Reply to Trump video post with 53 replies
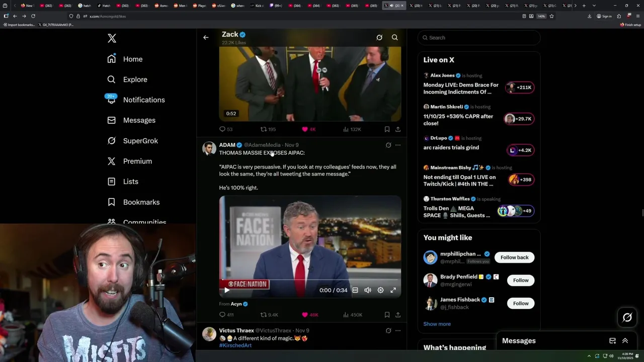The width and height of the screenshot is (644, 362). [226, 129]
